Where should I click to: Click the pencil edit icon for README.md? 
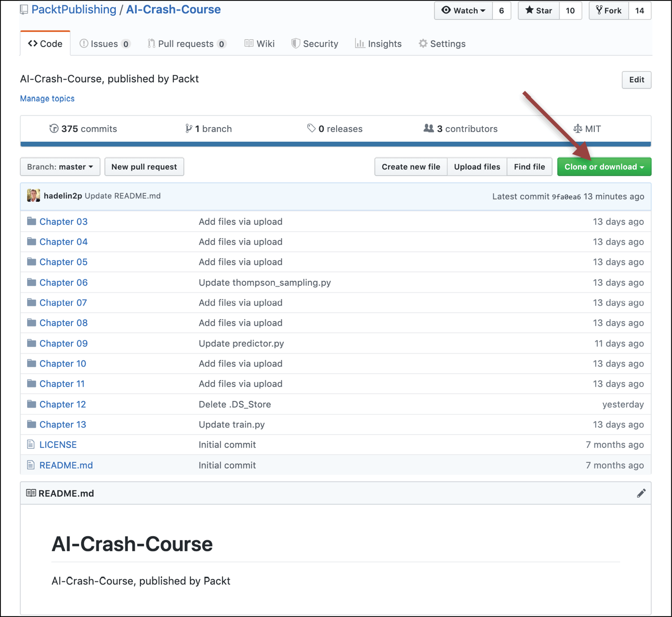point(641,493)
